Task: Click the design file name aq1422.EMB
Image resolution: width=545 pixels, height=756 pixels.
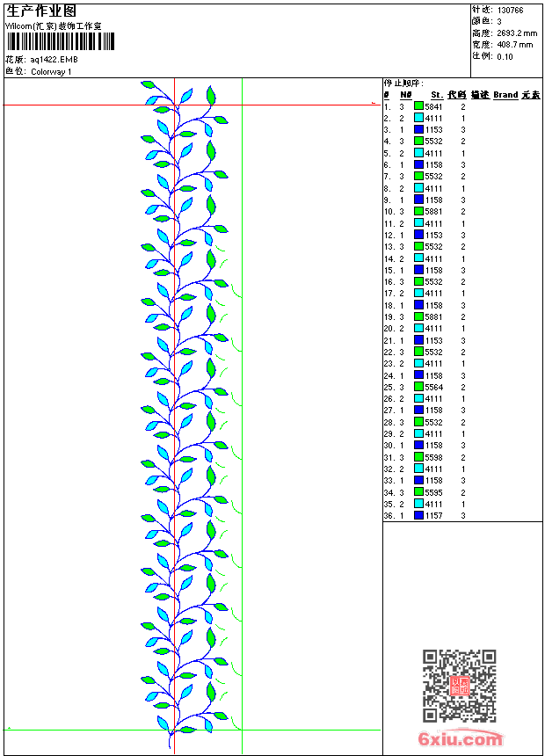Action: coord(54,60)
